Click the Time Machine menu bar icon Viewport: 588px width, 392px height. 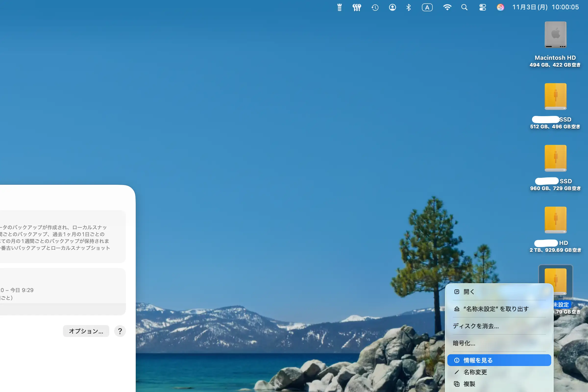pos(375,8)
